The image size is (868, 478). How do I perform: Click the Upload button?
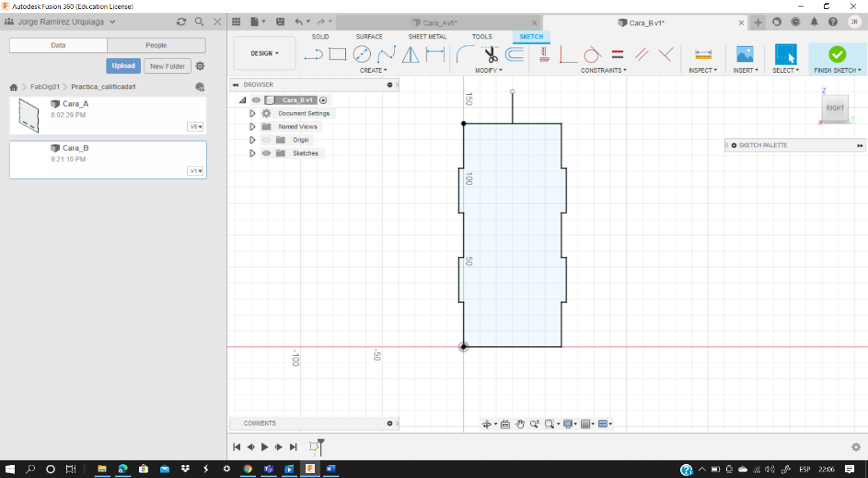point(123,66)
